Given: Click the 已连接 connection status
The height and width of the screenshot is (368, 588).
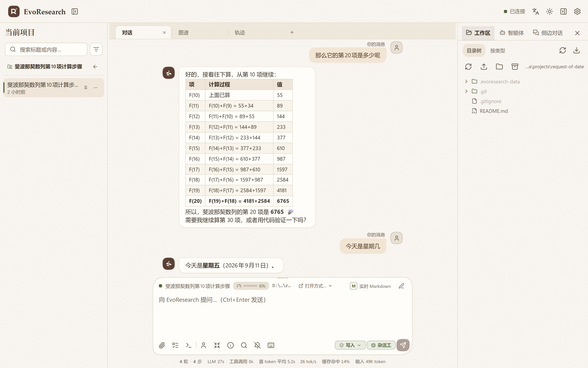Looking at the screenshot, I should coord(514,11).
